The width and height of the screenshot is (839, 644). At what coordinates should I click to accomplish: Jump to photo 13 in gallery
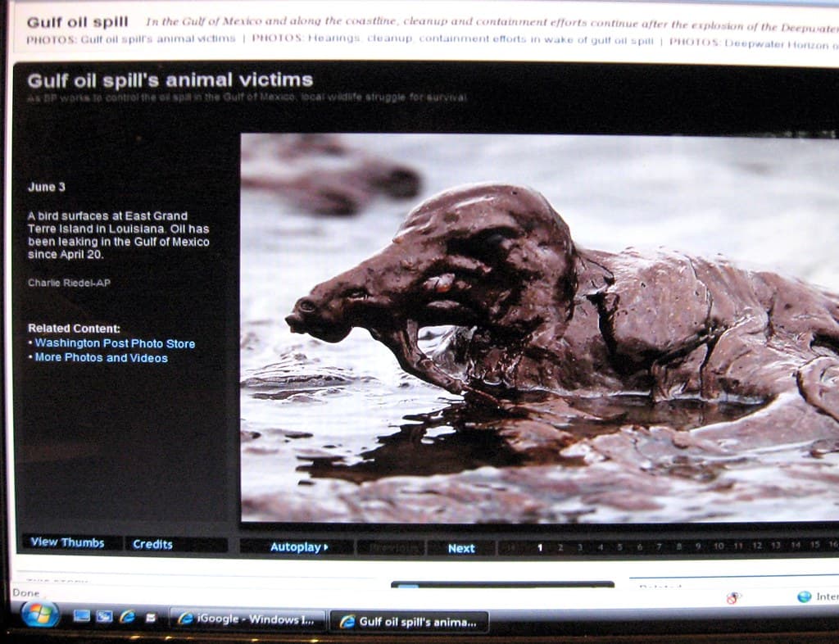coord(777,545)
